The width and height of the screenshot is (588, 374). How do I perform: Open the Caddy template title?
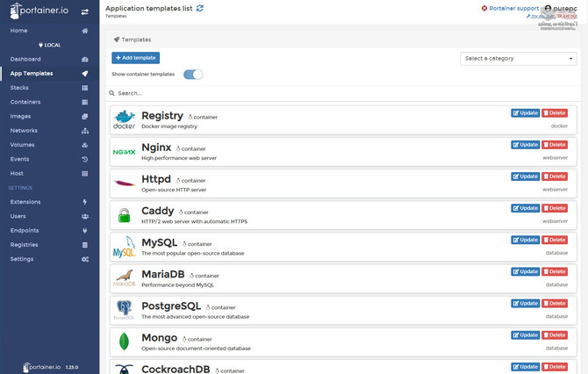tap(157, 211)
